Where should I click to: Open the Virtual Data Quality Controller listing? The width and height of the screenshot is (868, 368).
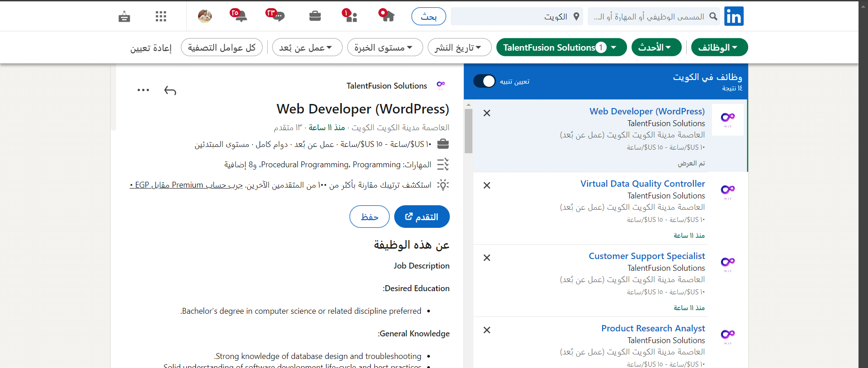642,184
